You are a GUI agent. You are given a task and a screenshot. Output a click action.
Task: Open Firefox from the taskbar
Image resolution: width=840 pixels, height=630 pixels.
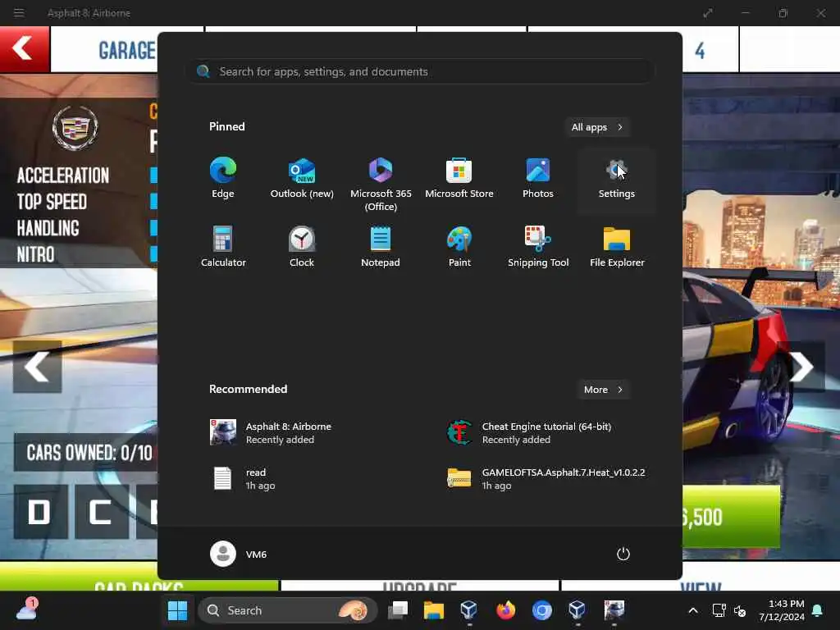(x=505, y=610)
